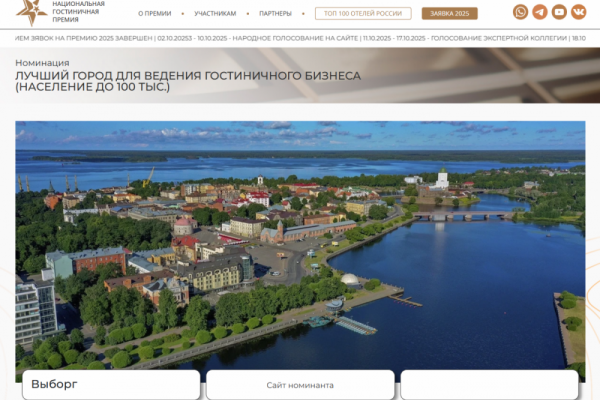Screen dimensions: 600x400
Task: Open the 'ПАРТНЕРЫ' menu
Action: (275, 13)
